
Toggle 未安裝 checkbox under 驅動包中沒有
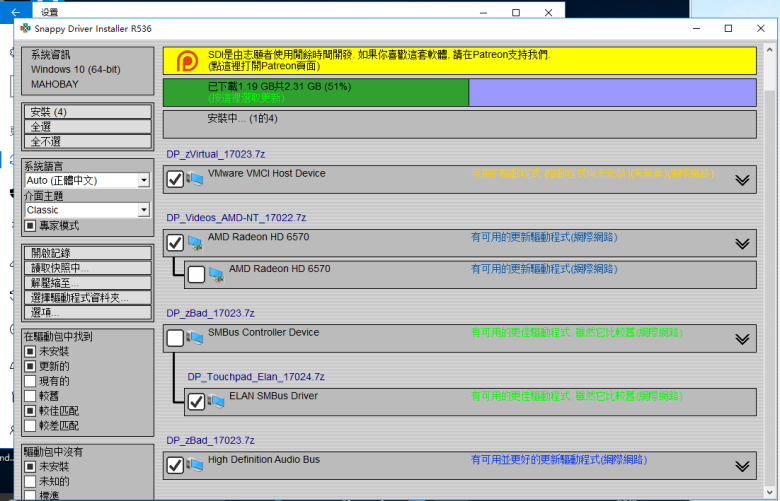pyautogui.click(x=30, y=467)
